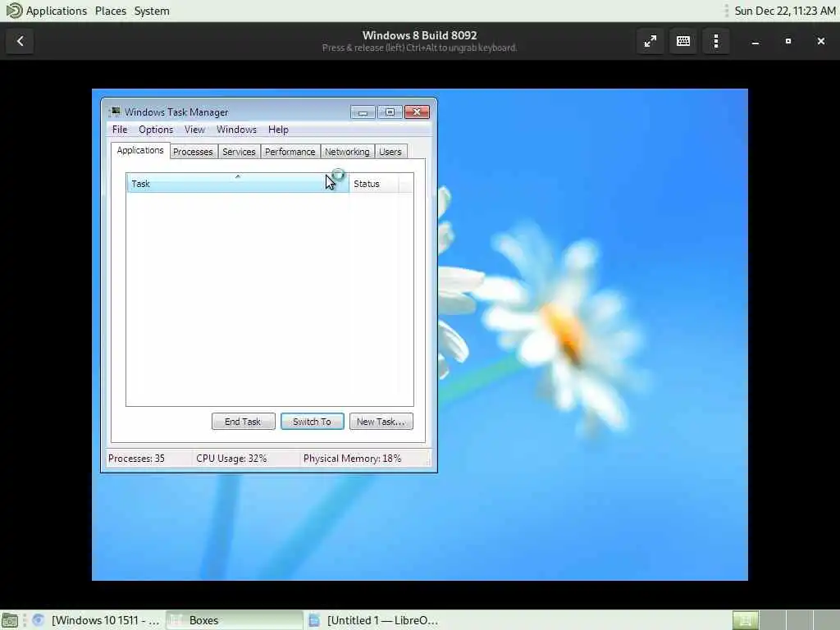
Task: Click the Processes: 35 status text
Action: coord(137,459)
